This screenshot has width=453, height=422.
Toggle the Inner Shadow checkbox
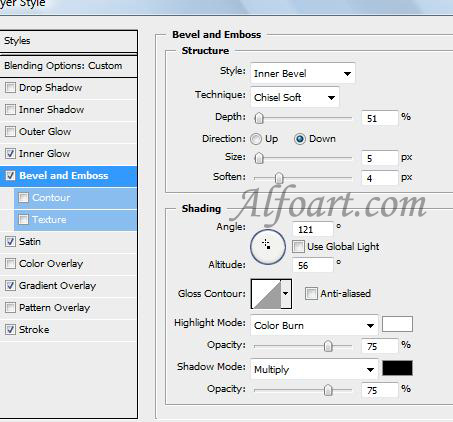[10, 110]
